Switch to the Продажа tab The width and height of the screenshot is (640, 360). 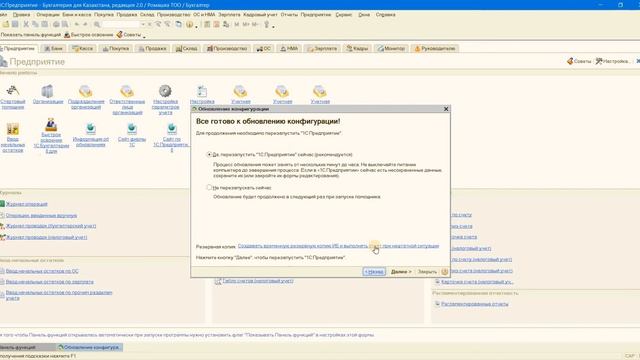(x=152, y=49)
